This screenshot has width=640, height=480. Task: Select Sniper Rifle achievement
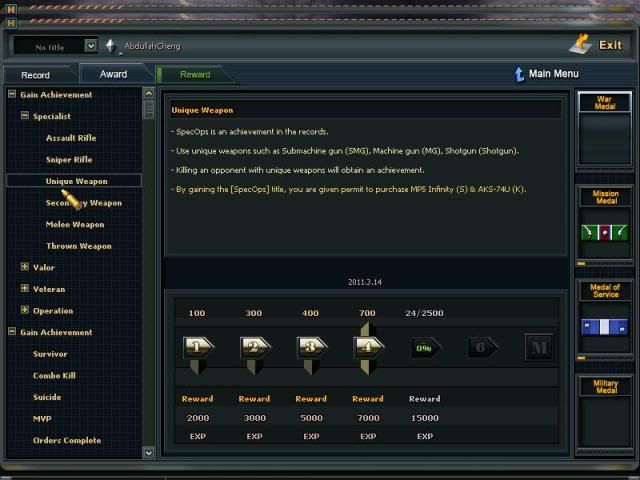pyautogui.click(x=69, y=159)
